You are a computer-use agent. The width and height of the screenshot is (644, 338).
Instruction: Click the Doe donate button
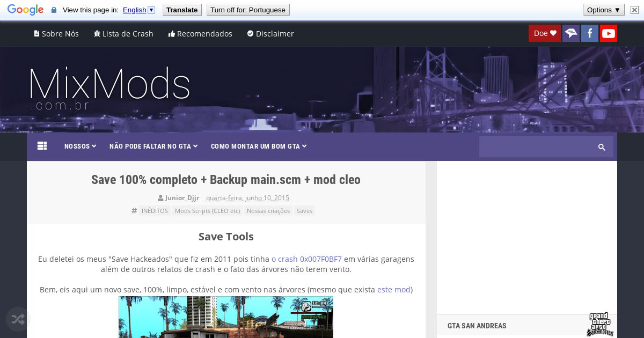click(x=545, y=33)
